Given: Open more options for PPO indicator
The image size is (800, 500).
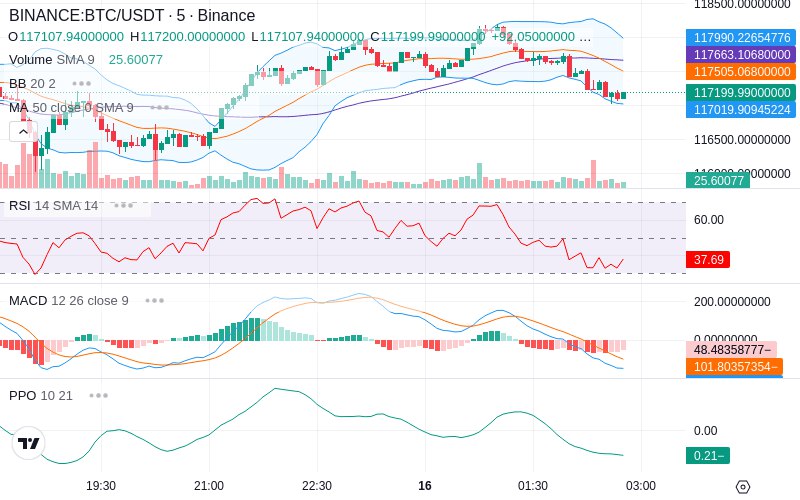Looking at the screenshot, I should click(98, 395).
